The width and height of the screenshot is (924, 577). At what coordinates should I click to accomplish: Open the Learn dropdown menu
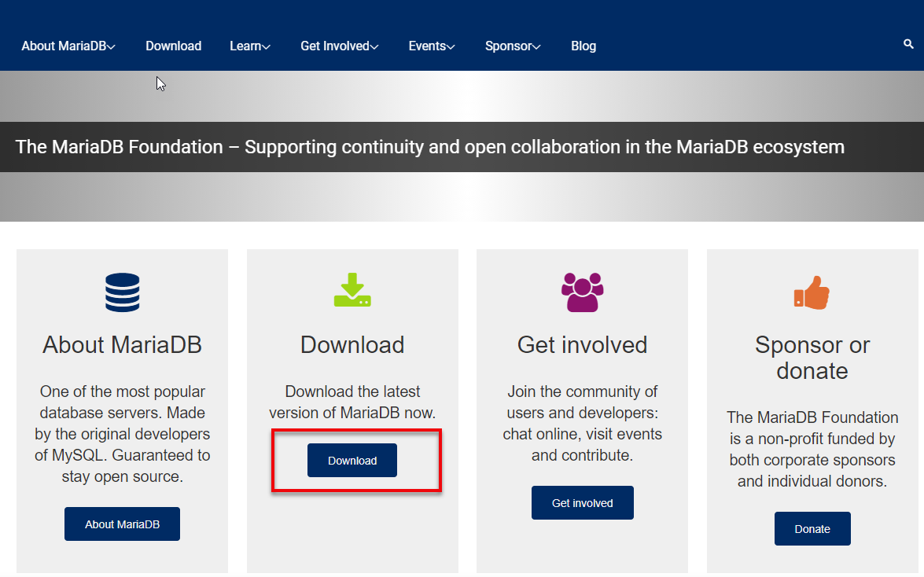point(249,46)
